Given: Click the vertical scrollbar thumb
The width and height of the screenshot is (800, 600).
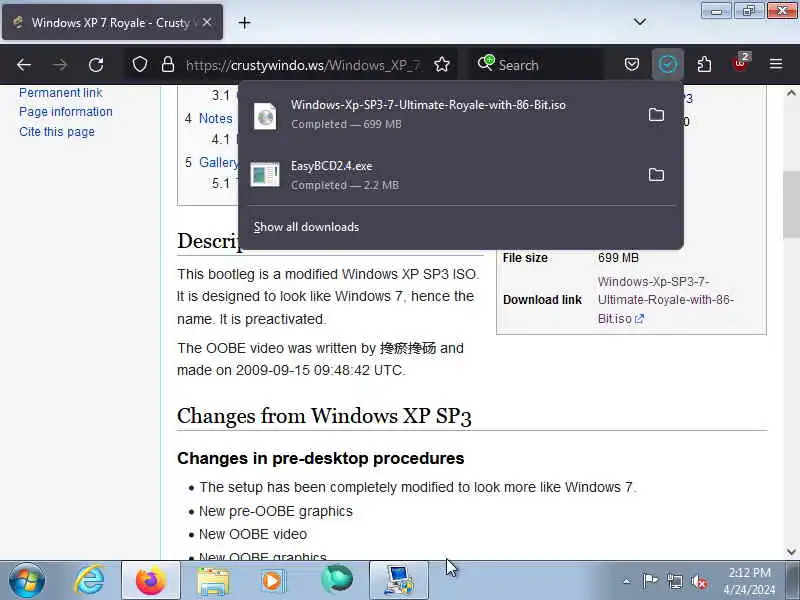Looking at the screenshot, I should (x=791, y=205).
